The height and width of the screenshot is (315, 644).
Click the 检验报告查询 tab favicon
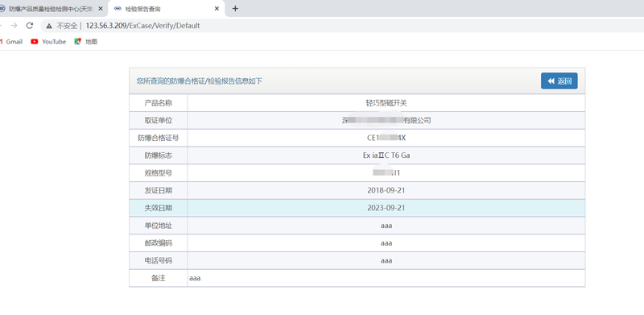[118, 9]
